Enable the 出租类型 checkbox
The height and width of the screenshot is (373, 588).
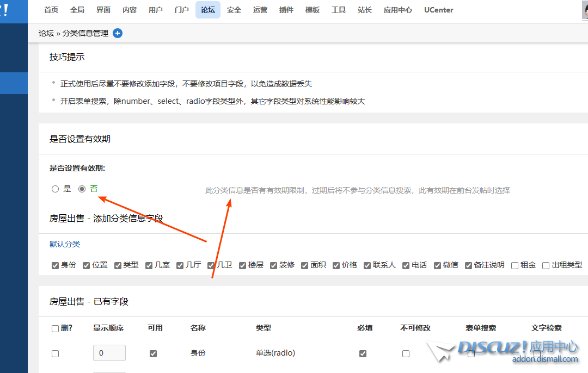546,265
